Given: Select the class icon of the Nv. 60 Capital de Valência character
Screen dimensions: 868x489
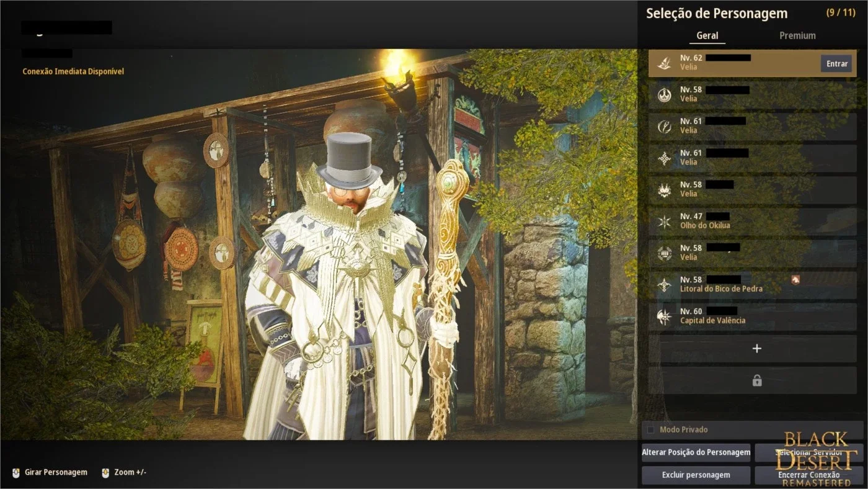Looking at the screenshot, I should tap(664, 316).
